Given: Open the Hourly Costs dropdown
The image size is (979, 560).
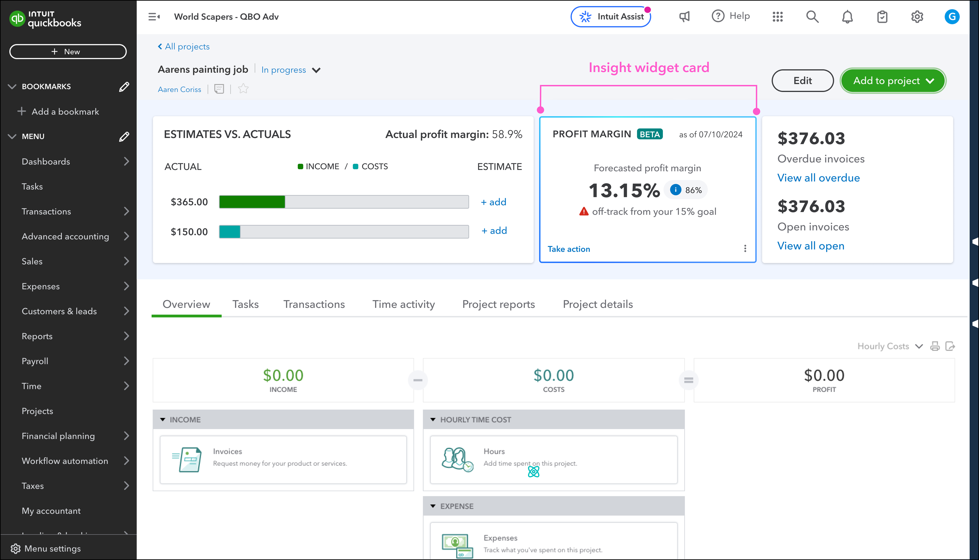Looking at the screenshot, I should click(890, 346).
